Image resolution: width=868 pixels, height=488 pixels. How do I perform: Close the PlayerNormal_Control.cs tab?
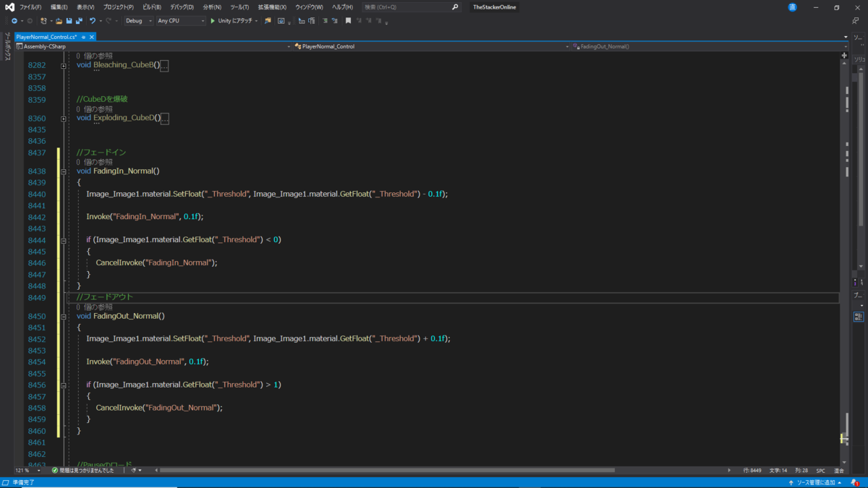coord(92,36)
